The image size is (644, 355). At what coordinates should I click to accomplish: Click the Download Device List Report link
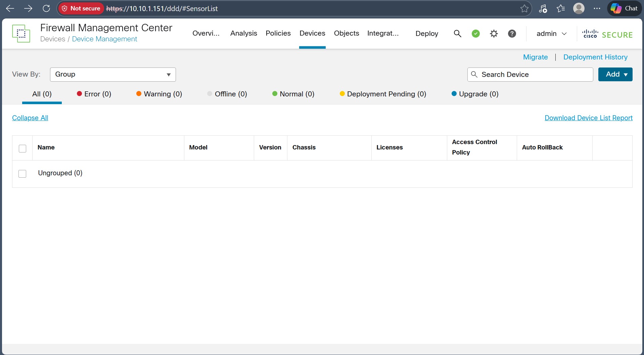pos(588,118)
